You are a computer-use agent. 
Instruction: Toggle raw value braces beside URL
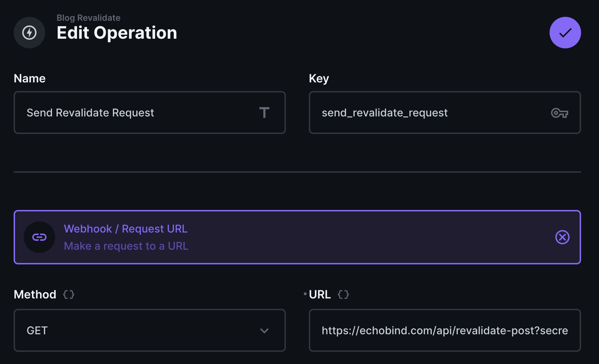(x=343, y=294)
